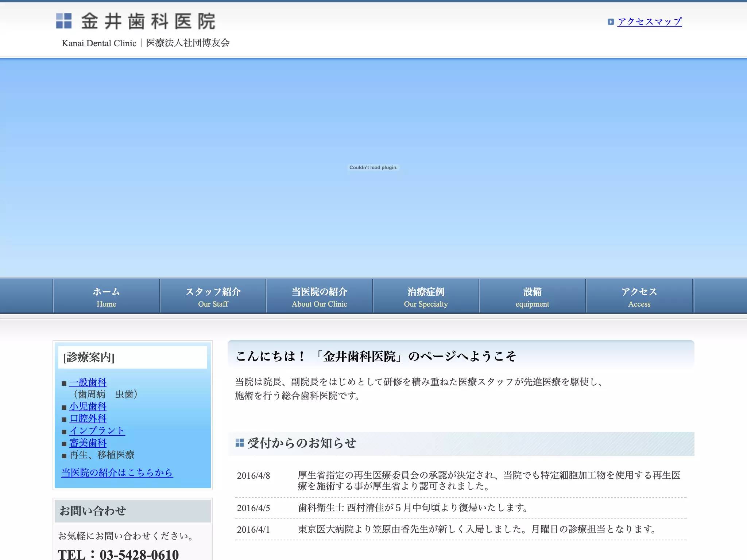Click the 厚生省指定の再生医療 news entry
The image size is (747, 560).
coord(489,481)
